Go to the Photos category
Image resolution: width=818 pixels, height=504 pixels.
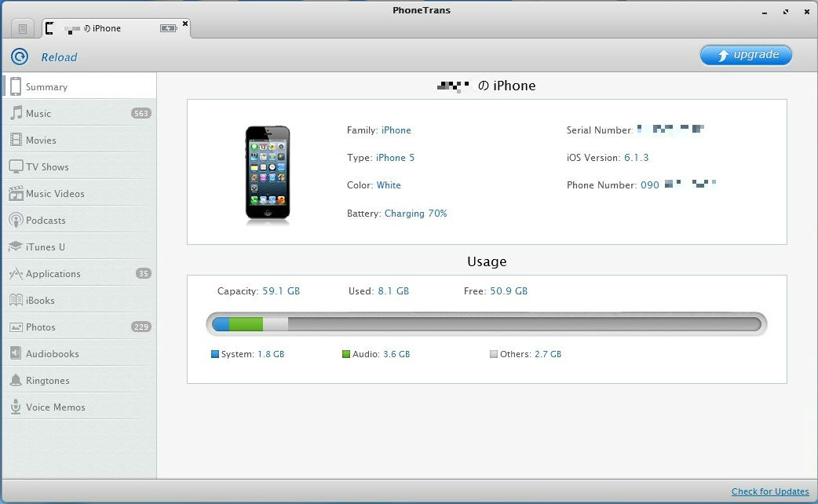click(41, 327)
